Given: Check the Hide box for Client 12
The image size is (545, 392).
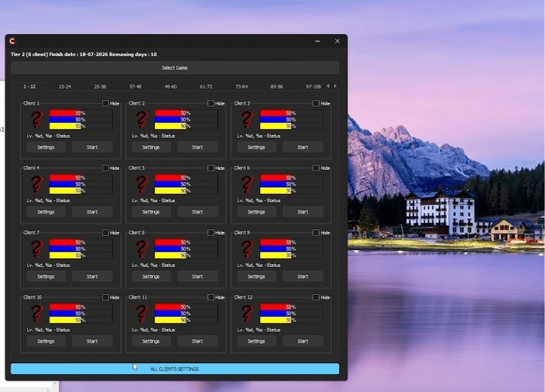Looking at the screenshot, I should click(316, 297).
